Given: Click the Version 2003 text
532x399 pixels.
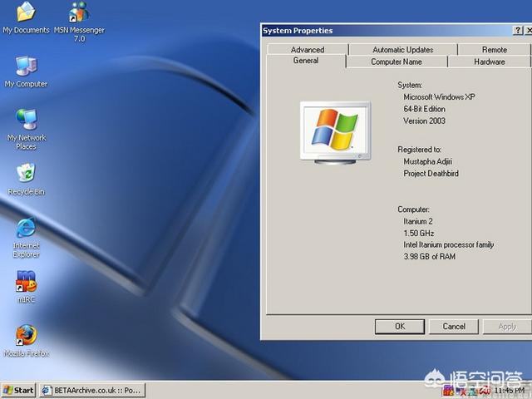Looking at the screenshot, I should pyautogui.click(x=424, y=121).
